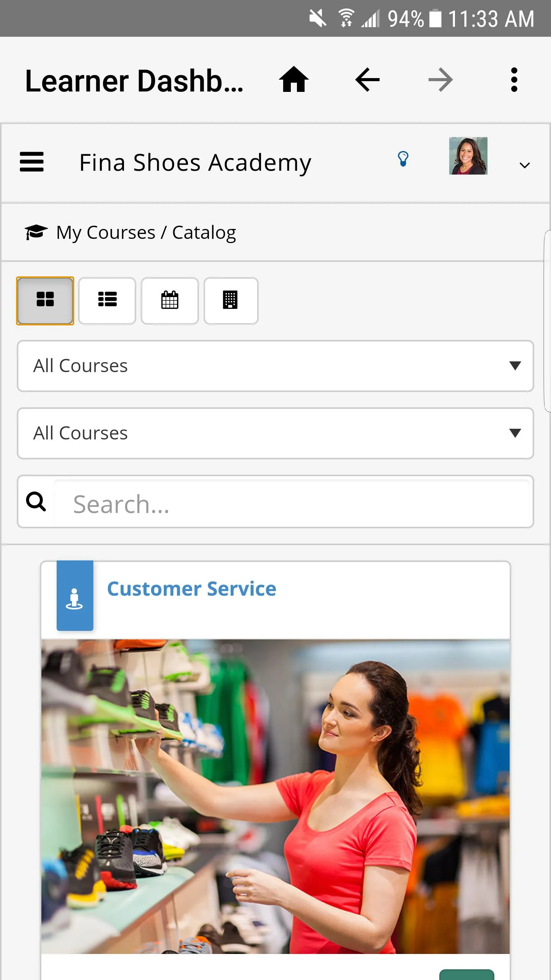Open the Customer Service course link

(x=191, y=589)
